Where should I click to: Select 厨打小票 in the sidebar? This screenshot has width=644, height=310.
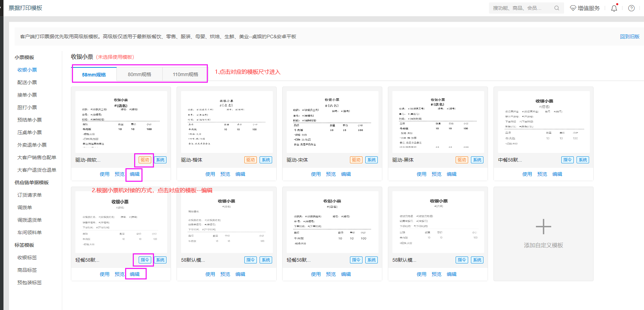coord(27,107)
